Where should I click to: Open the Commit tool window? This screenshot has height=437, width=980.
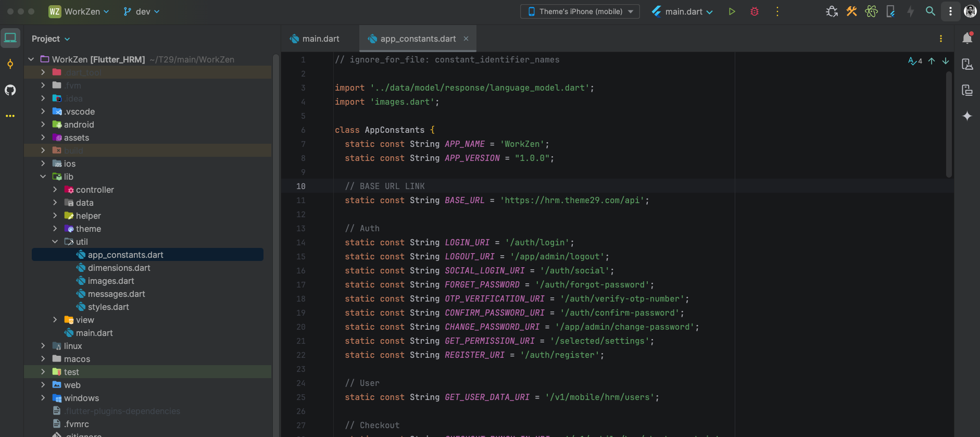pos(10,64)
